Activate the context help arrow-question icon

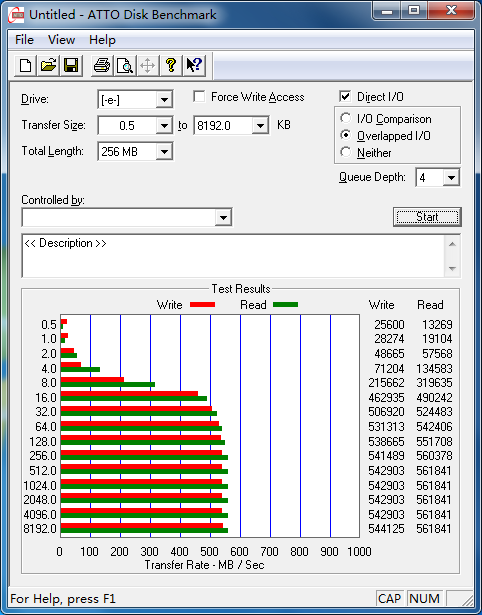tap(194, 65)
